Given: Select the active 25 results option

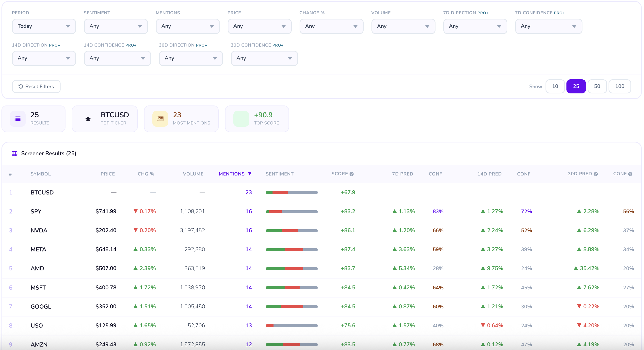Looking at the screenshot, I should click(x=576, y=86).
